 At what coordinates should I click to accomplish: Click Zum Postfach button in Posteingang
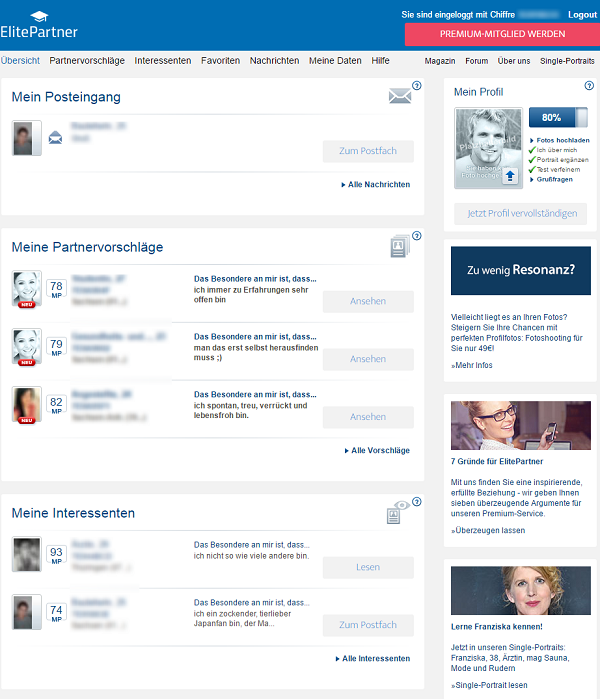(368, 151)
